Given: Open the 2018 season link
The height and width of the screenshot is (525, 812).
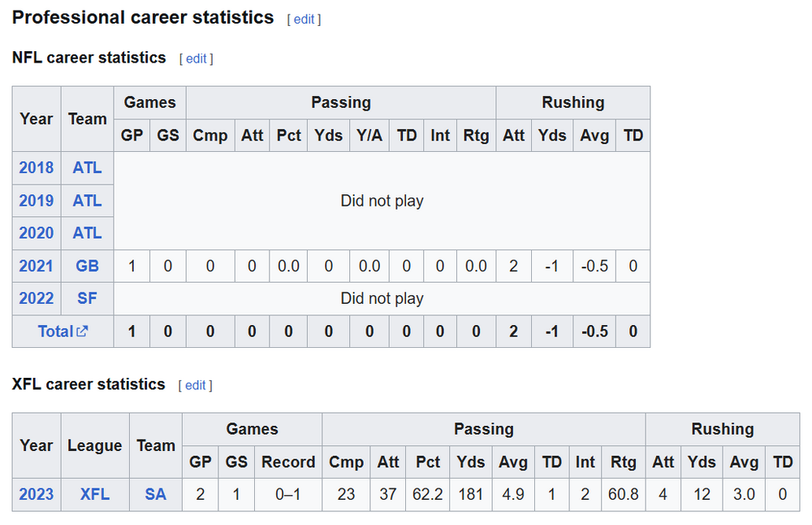Looking at the screenshot, I should coord(37,167).
